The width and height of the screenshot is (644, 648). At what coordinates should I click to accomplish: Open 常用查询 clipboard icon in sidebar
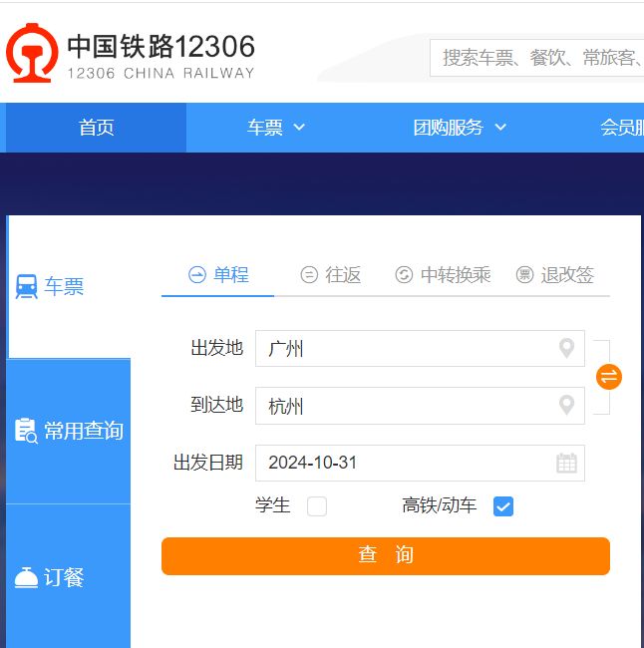tap(27, 431)
